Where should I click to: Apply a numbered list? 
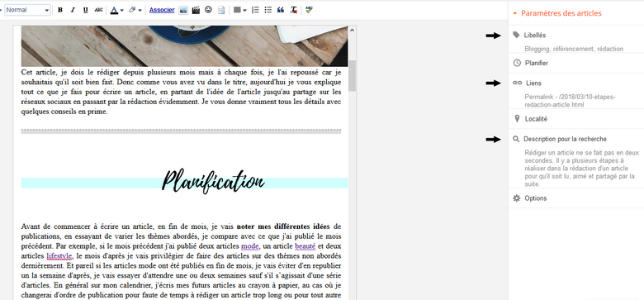tap(255, 10)
